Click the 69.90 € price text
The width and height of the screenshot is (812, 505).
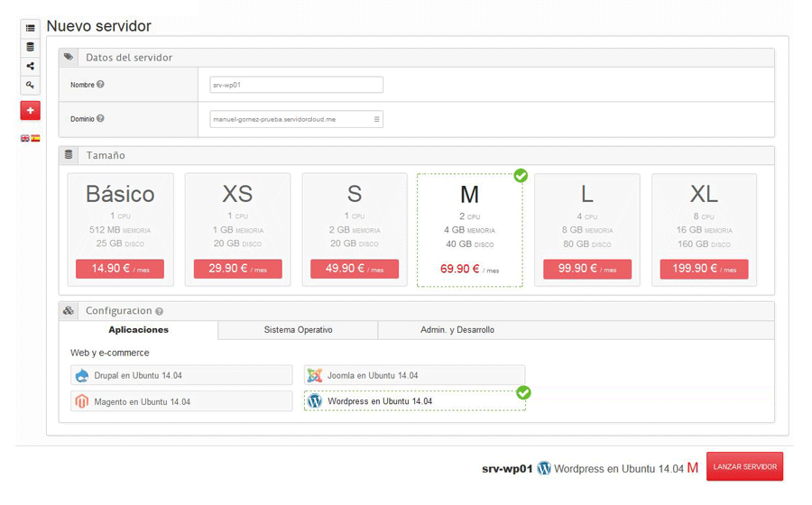[x=469, y=269]
